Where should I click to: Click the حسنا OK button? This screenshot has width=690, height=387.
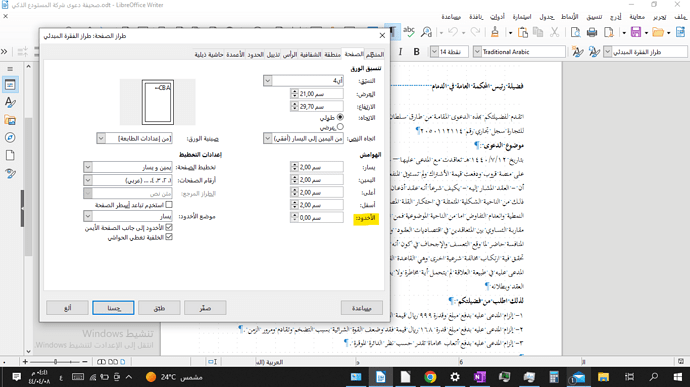point(113,308)
